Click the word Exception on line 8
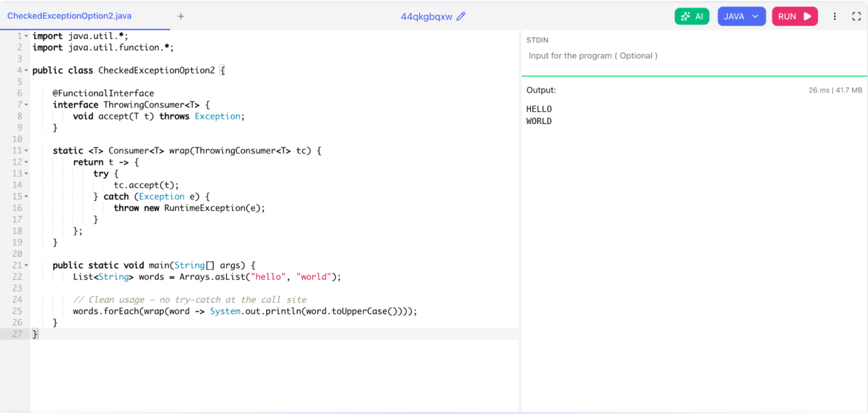This screenshot has width=868, height=414. pyautogui.click(x=218, y=116)
